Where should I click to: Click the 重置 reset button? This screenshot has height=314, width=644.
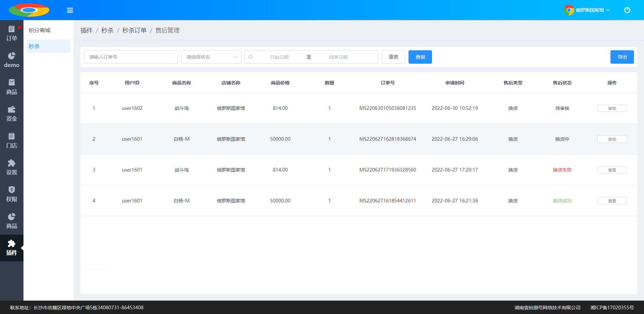pos(393,57)
